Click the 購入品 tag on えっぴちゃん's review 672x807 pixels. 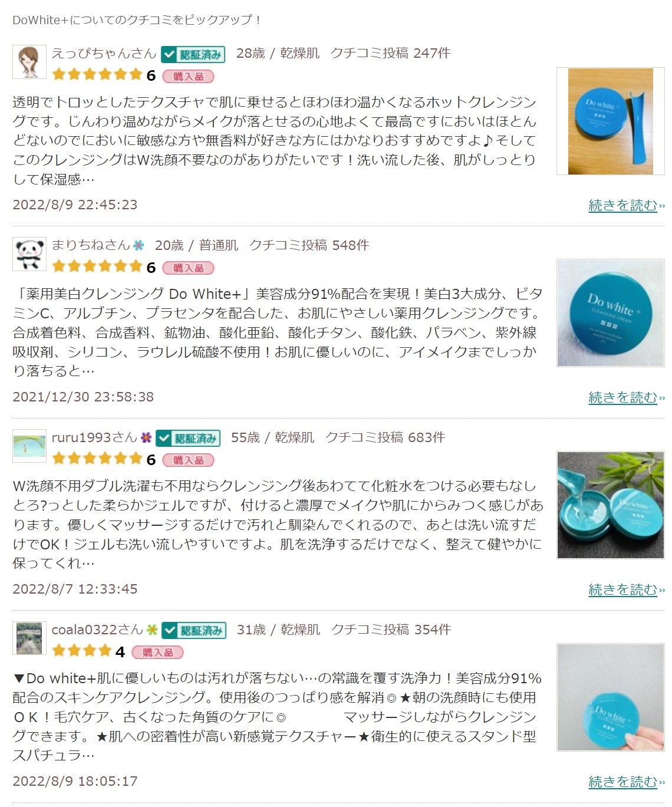188,76
